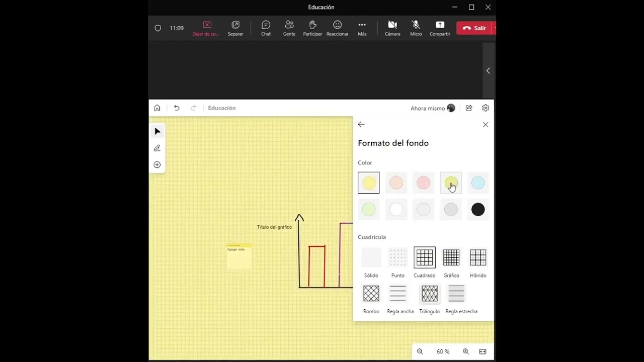
Task: Click the whiteboard home icon
Action: pos(157,108)
